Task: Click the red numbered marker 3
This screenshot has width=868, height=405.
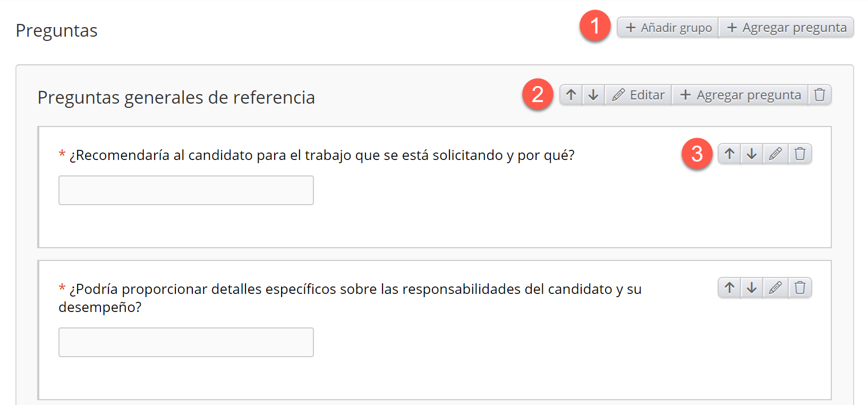Action: (x=697, y=154)
